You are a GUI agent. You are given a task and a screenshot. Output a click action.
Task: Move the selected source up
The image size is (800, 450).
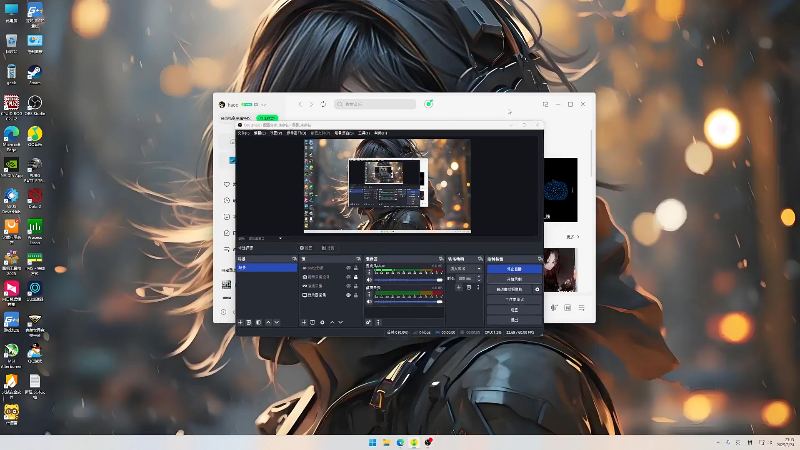point(332,322)
